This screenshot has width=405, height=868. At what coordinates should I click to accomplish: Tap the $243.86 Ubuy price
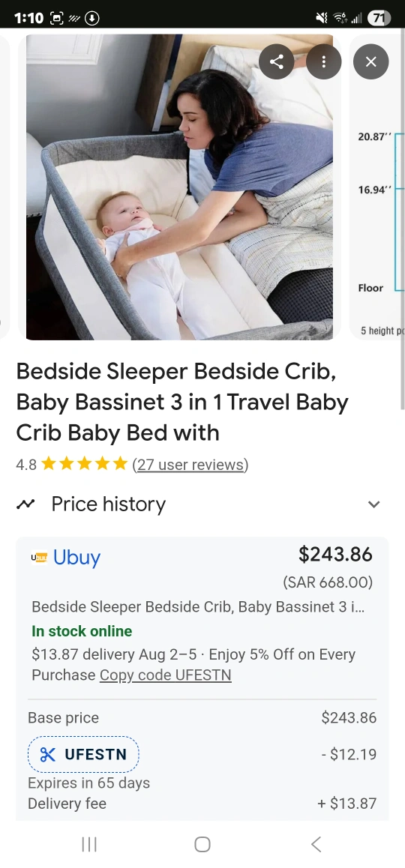tap(335, 554)
